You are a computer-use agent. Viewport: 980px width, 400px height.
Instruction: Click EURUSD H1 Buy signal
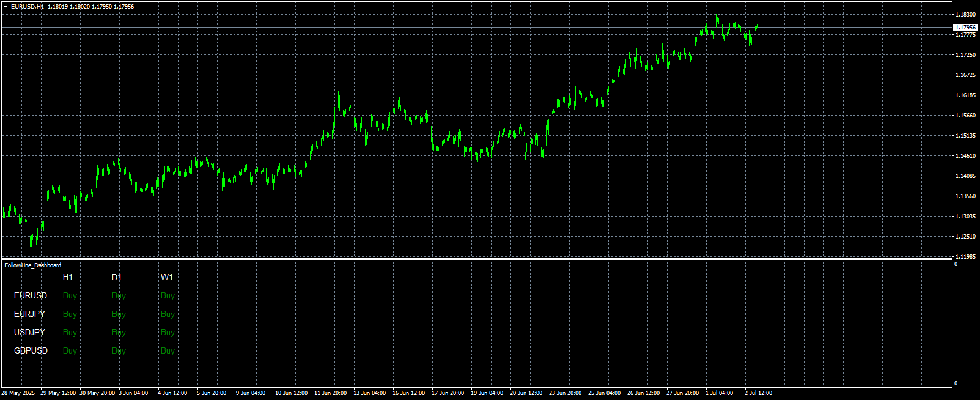coord(70,296)
